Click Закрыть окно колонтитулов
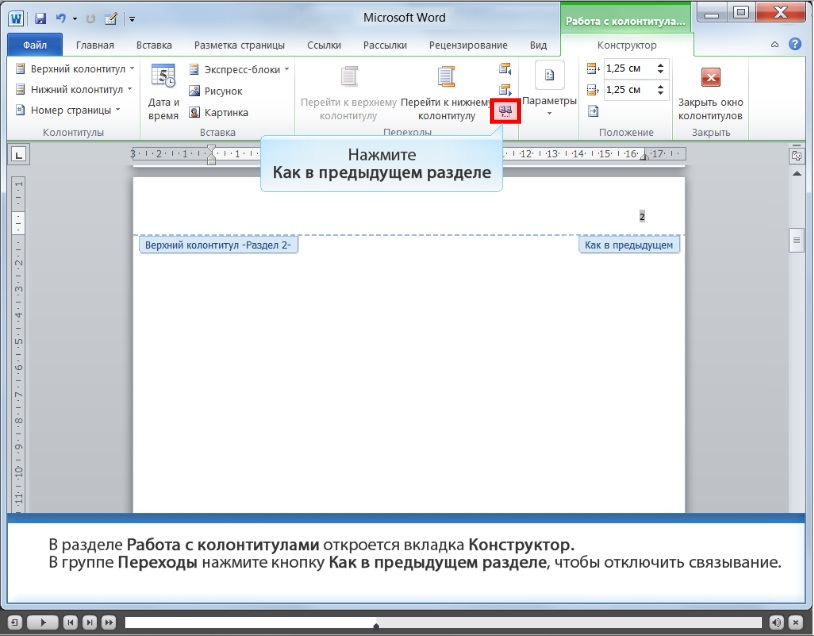 pos(710,93)
